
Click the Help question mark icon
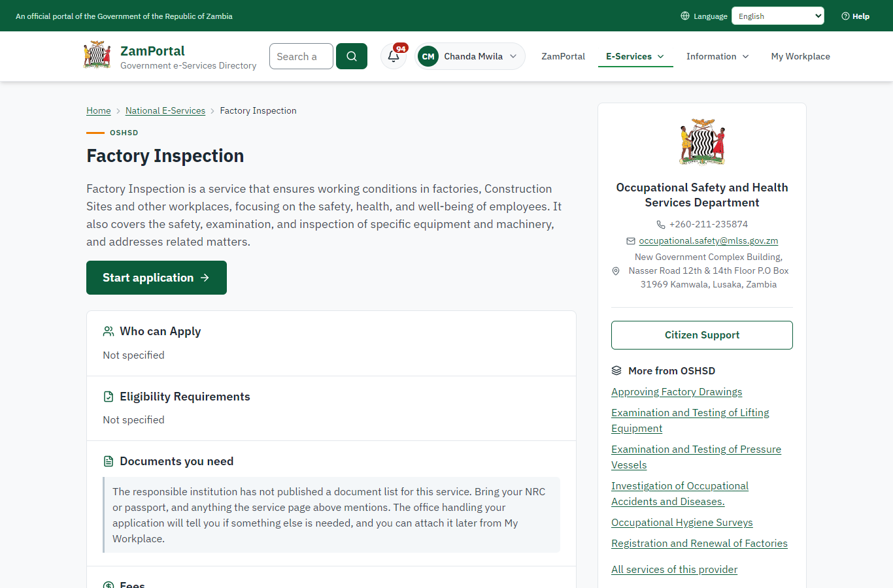pyautogui.click(x=845, y=16)
